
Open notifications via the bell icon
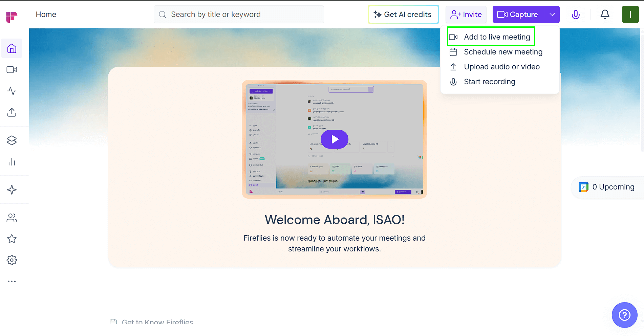point(605,14)
